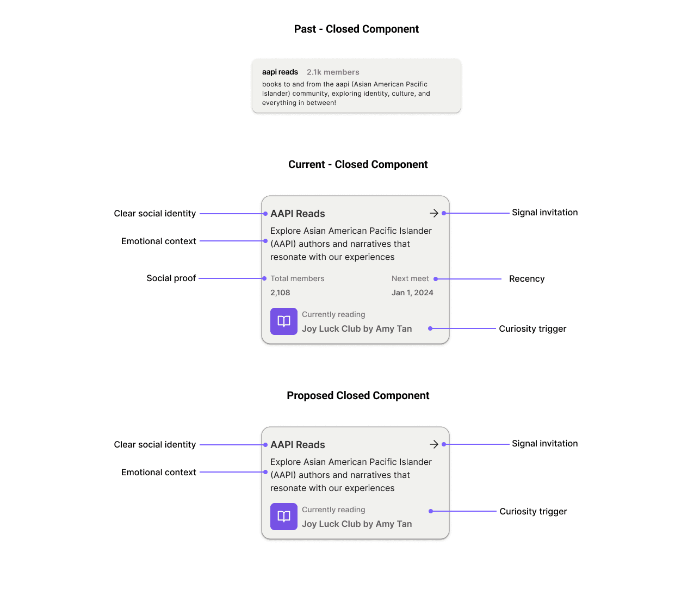700x596 pixels.
Task: Select the Emotional context label on the Proposed card
Action: coord(158,472)
